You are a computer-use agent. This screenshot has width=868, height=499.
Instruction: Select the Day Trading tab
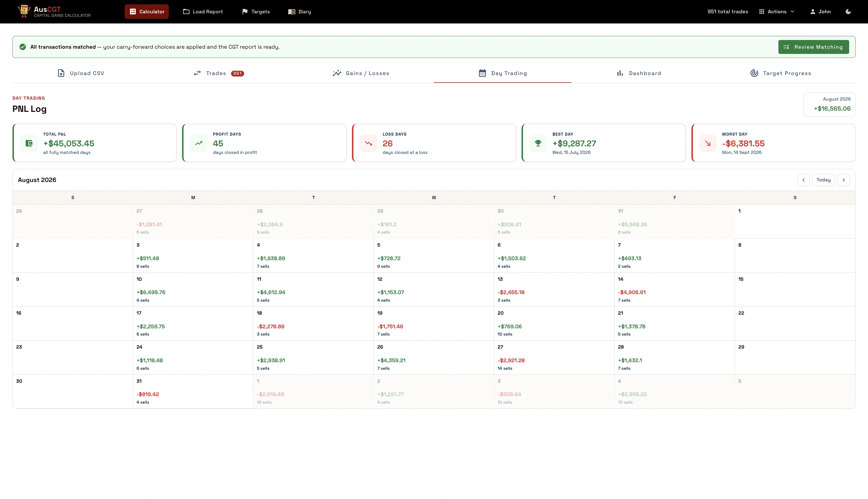coord(502,73)
